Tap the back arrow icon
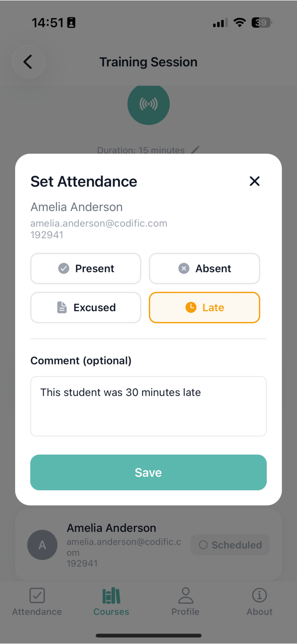The image size is (297, 644). pyautogui.click(x=28, y=62)
